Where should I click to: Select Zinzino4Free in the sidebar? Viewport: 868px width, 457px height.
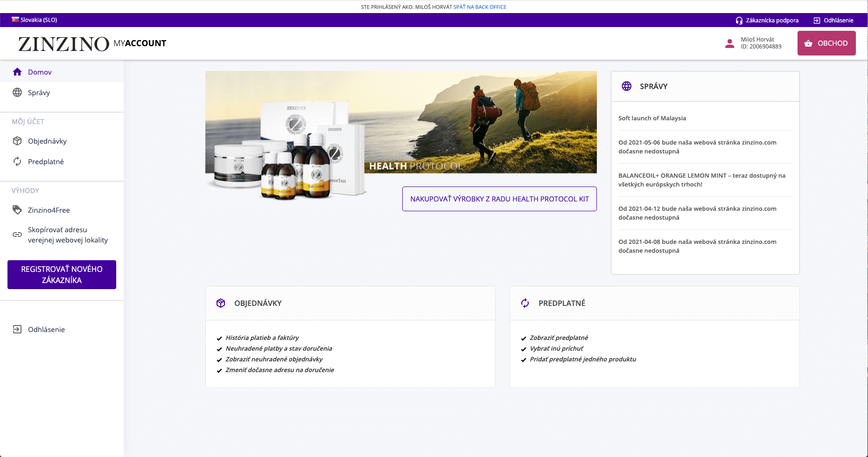tap(62, 210)
